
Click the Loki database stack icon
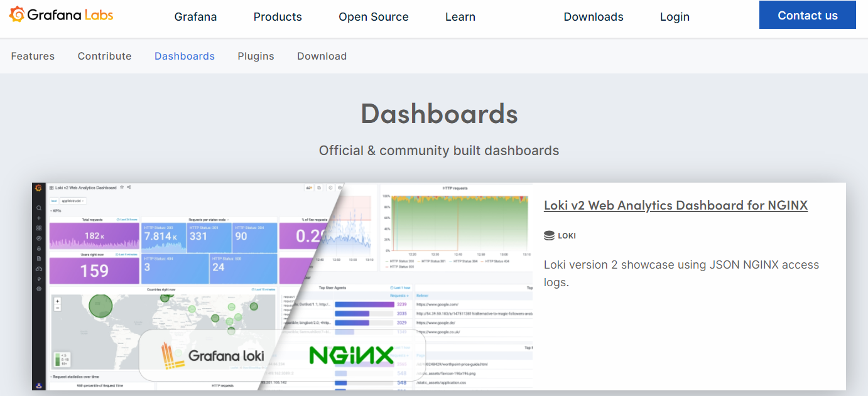coord(549,236)
